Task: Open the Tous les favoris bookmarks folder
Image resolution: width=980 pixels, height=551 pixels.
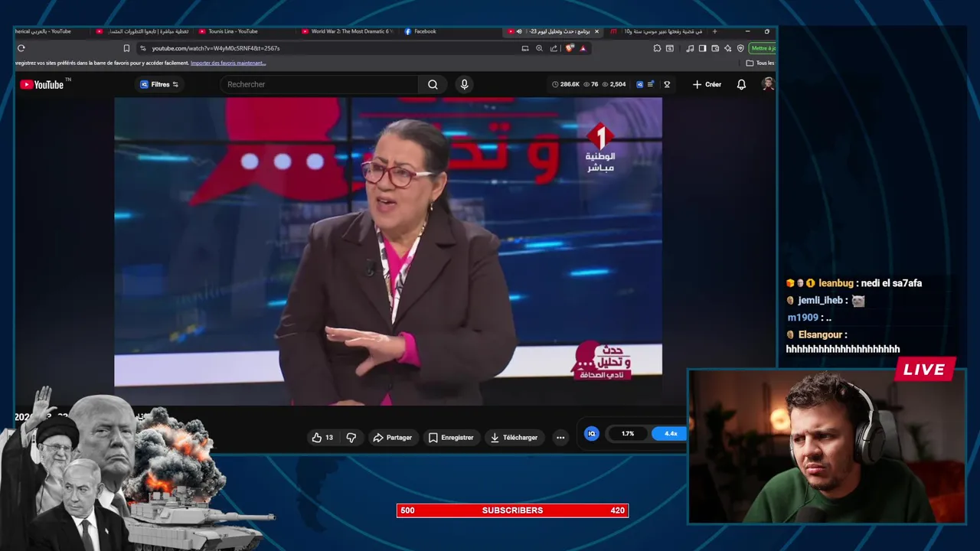Action: tap(760, 63)
